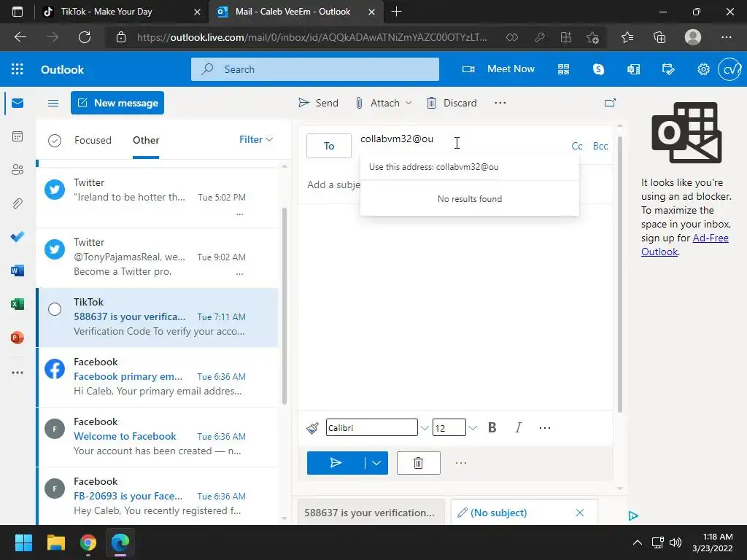Toggle select all messages circle

click(x=55, y=141)
